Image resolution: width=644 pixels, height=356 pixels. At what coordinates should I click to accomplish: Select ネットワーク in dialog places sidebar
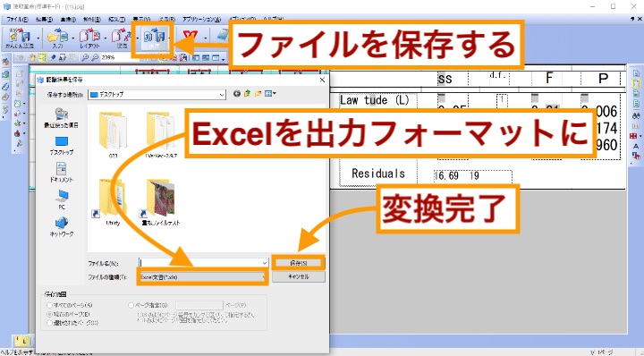tap(61, 226)
